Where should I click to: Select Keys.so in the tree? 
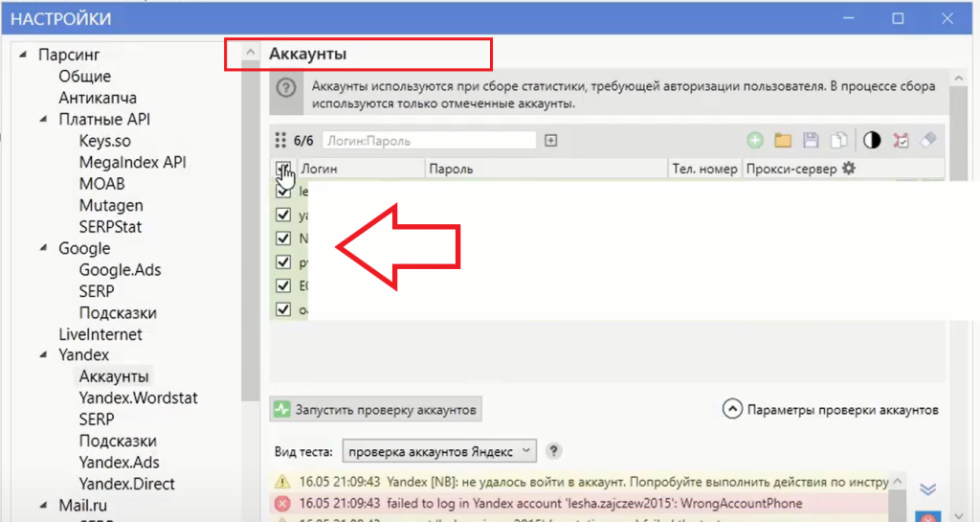104,141
